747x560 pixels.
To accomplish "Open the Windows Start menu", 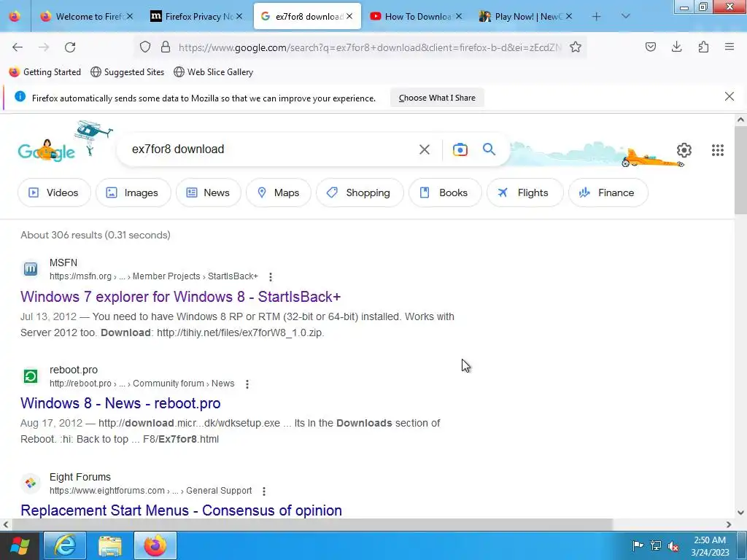I will click(x=20, y=546).
